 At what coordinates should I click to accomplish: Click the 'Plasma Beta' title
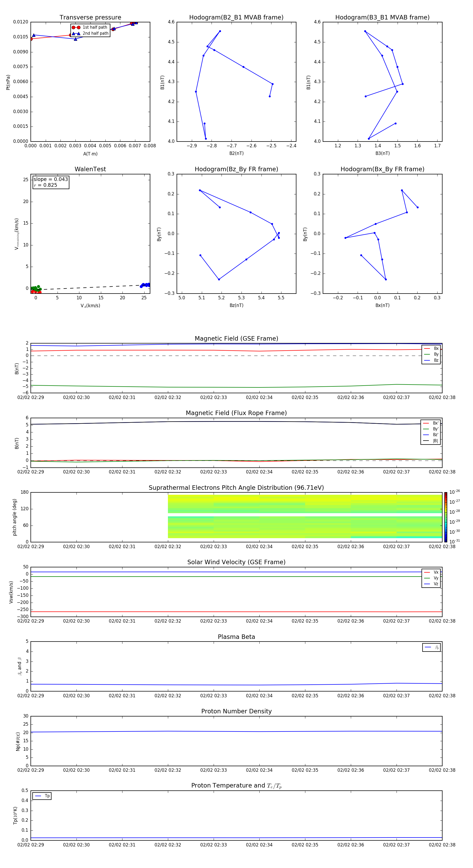[236, 637]
